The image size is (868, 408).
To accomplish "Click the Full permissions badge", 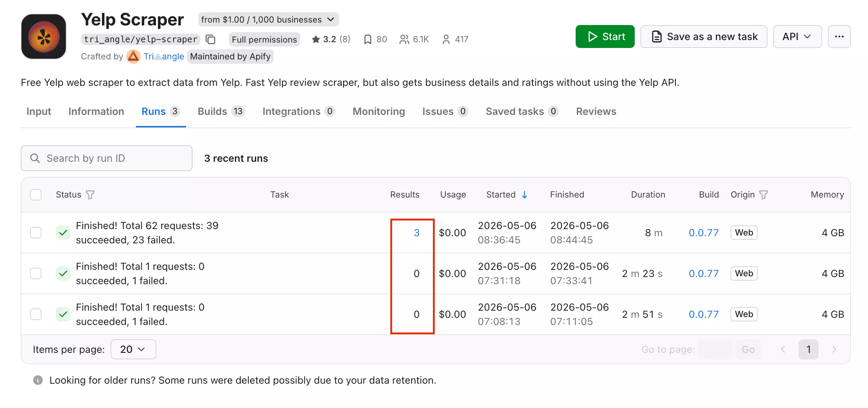I will tap(264, 39).
